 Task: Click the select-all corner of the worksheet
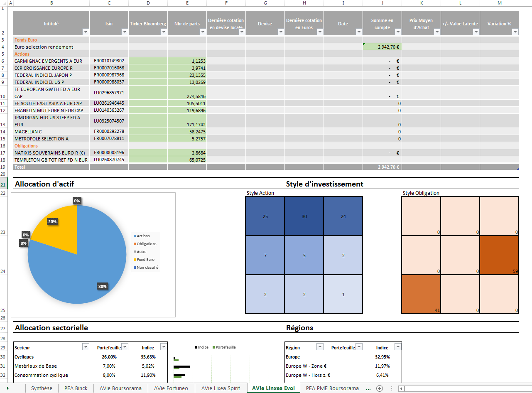(4, 3)
